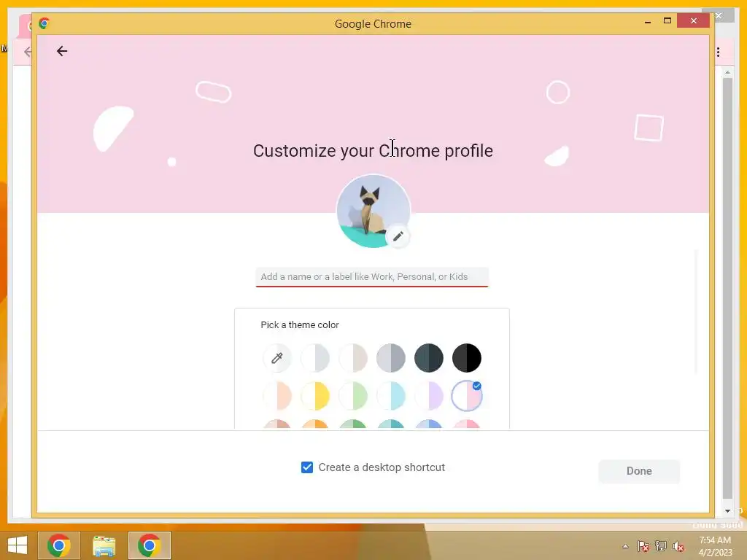Click the Done button

639,471
